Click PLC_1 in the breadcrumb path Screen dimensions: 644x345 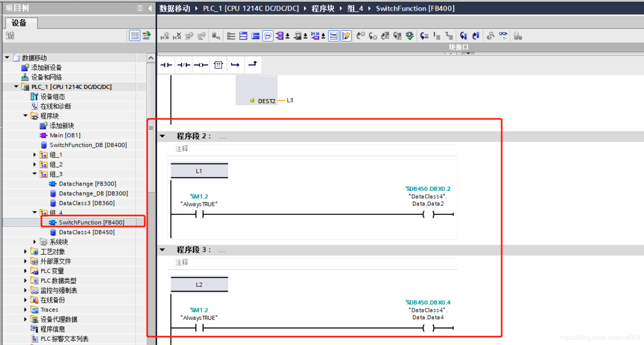coord(251,9)
